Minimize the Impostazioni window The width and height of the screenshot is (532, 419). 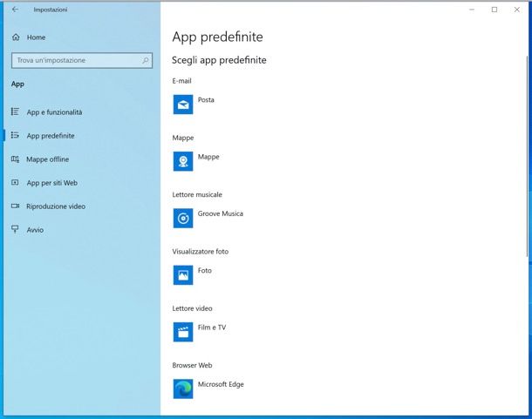point(472,10)
